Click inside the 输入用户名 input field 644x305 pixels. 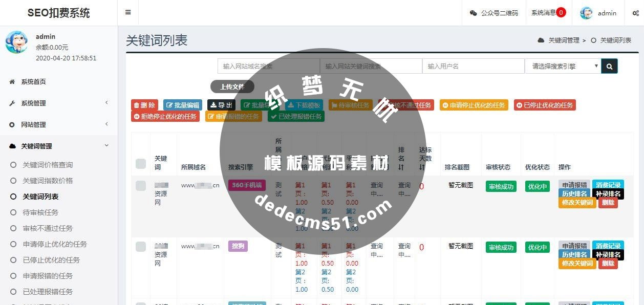click(x=473, y=66)
